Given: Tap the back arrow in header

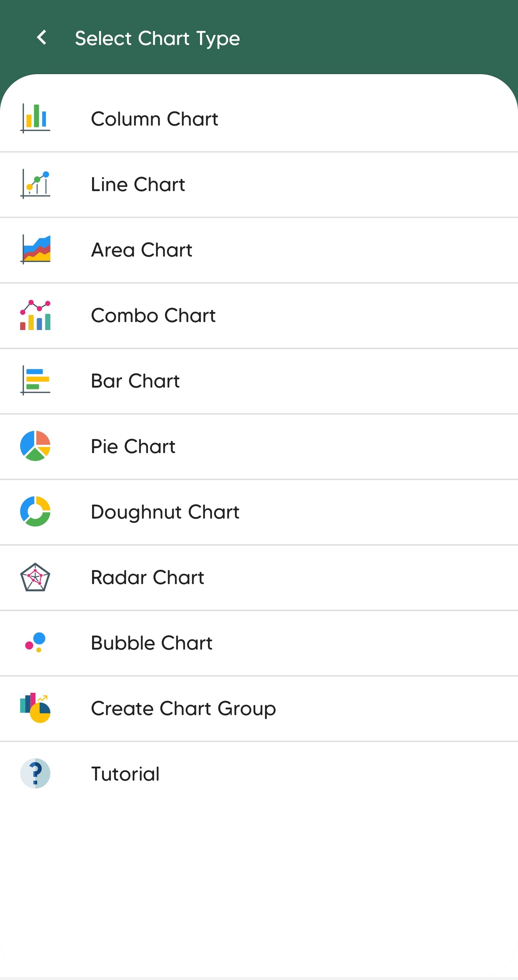Looking at the screenshot, I should [42, 38].
